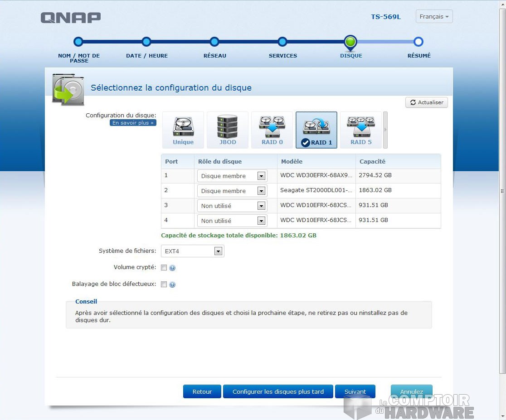Click the DISQUE progress marker dot
The image size is (506, 420).
click(x=350, y=42)
